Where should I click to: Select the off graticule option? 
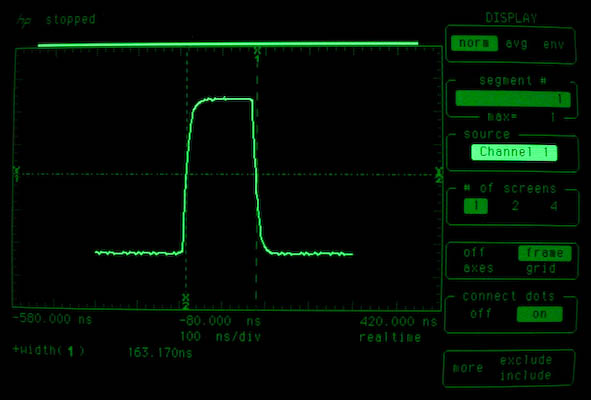[x=474, y=252]
